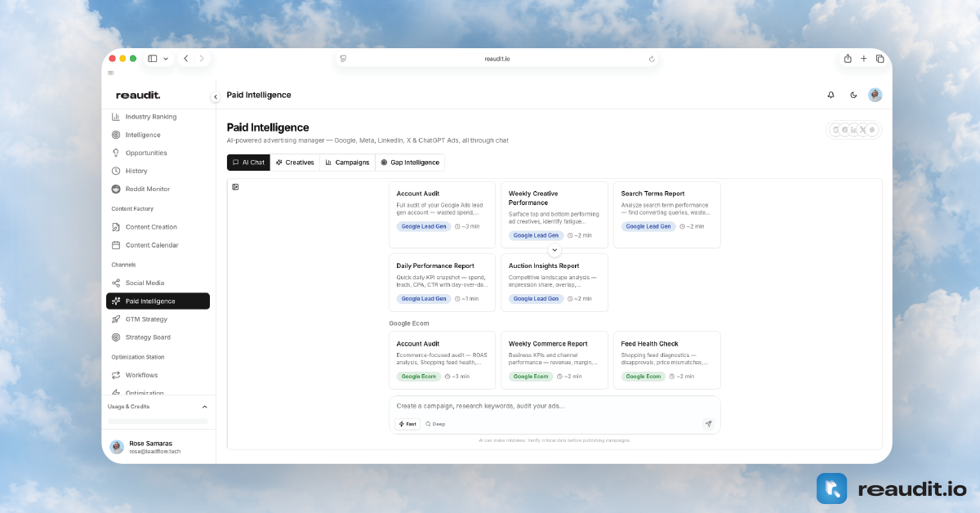Image resolution: width=980 pixels, height=513 pixels.
Task: Open the Gap Intelligence tab
Action: point(410,163)
